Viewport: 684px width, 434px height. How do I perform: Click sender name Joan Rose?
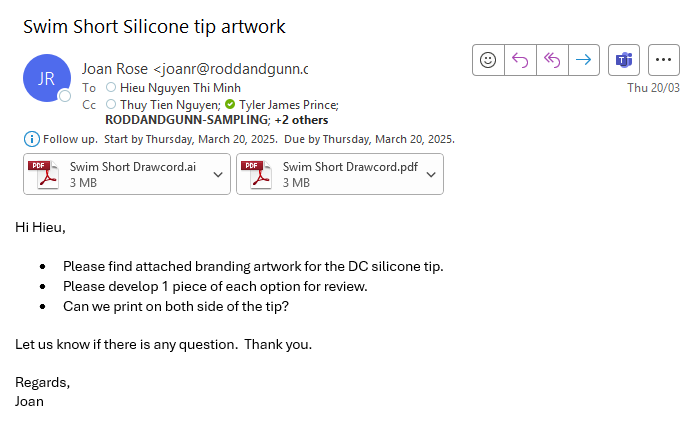pos(115,69)
